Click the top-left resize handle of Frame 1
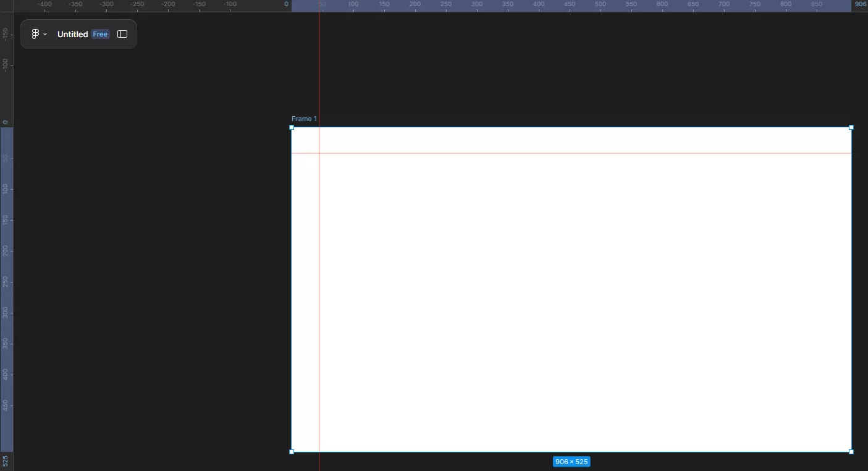Screen dimensions: 868x471 coord(292,127)
